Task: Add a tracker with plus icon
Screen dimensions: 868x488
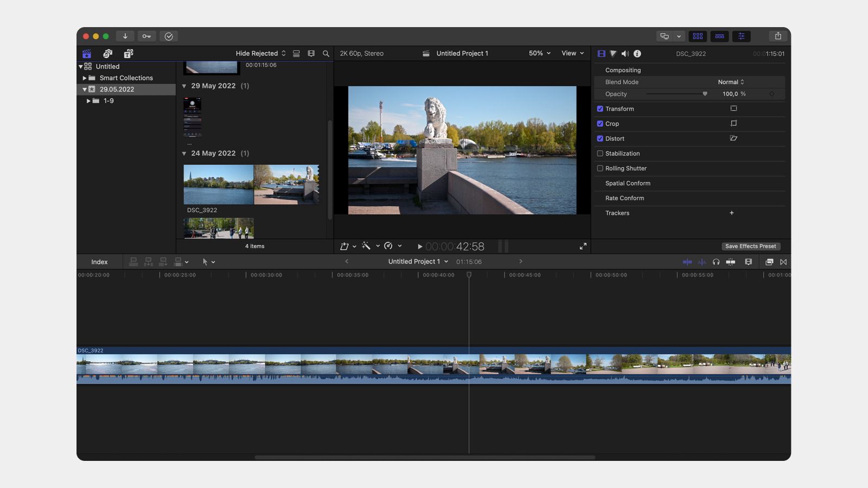Action: click(732, 213)
